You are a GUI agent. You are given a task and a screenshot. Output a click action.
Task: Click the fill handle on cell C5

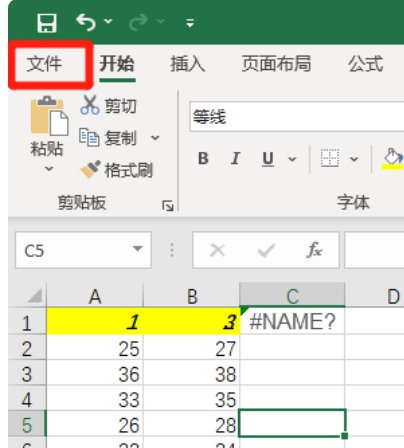[345, 436]
